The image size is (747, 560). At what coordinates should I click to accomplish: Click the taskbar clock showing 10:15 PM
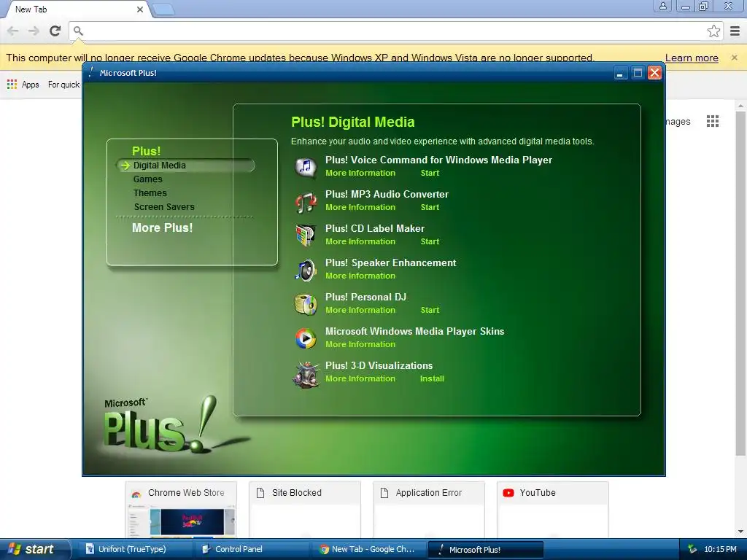coord(720,549)
